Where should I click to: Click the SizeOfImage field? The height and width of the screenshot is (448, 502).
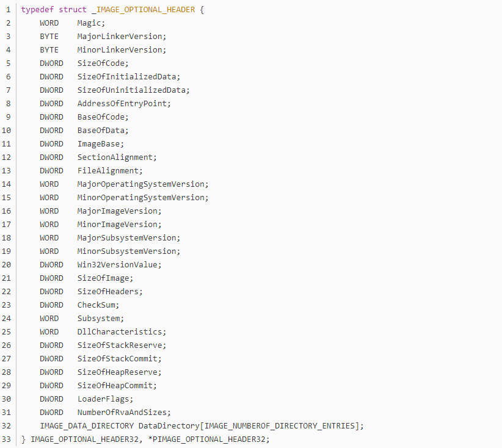(x=103, y=278)
